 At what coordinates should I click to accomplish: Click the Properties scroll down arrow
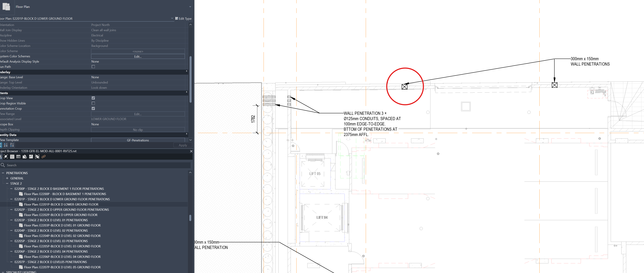pyautogui.click(x=191, y=140)
